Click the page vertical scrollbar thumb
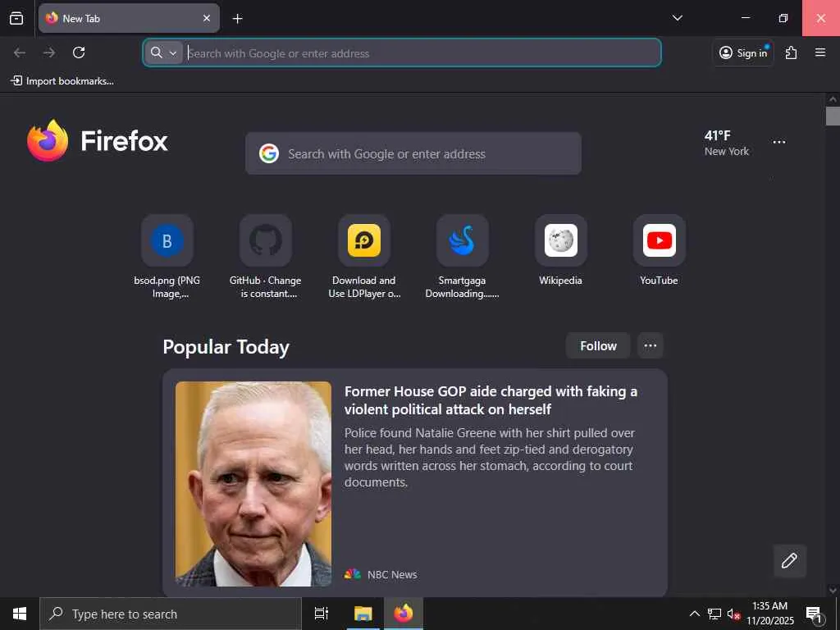This screenshot has width=840, height=630. [833, 116]
